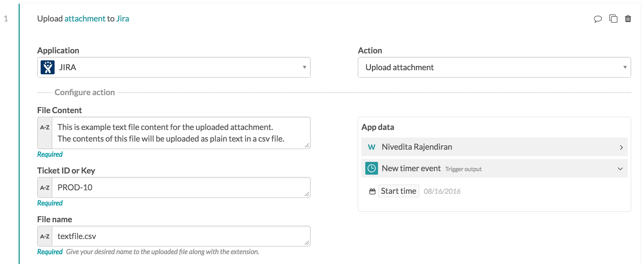
Task: Click the step number 1
Action: point(6,19)
